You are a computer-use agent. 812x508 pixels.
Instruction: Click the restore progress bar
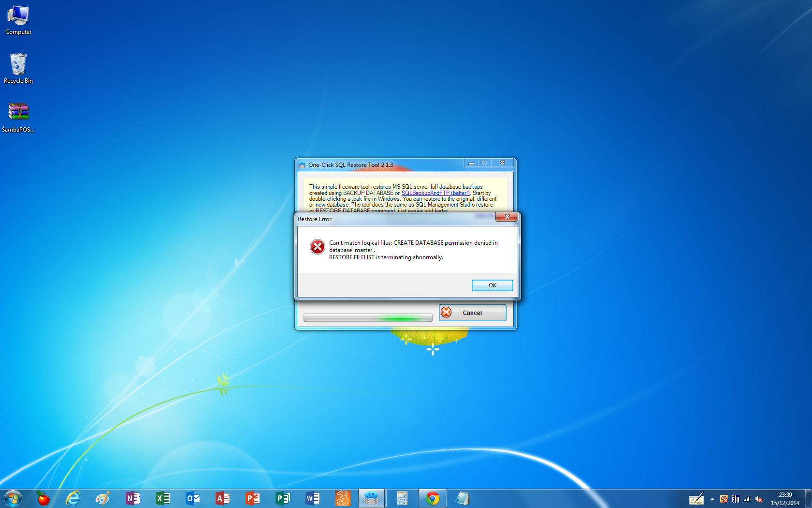tap(368, 318)
